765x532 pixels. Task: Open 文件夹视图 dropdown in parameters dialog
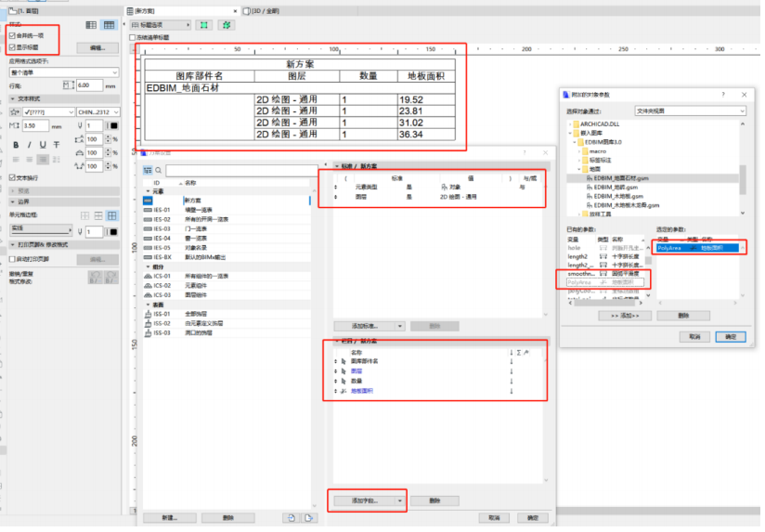pos(691,111)
